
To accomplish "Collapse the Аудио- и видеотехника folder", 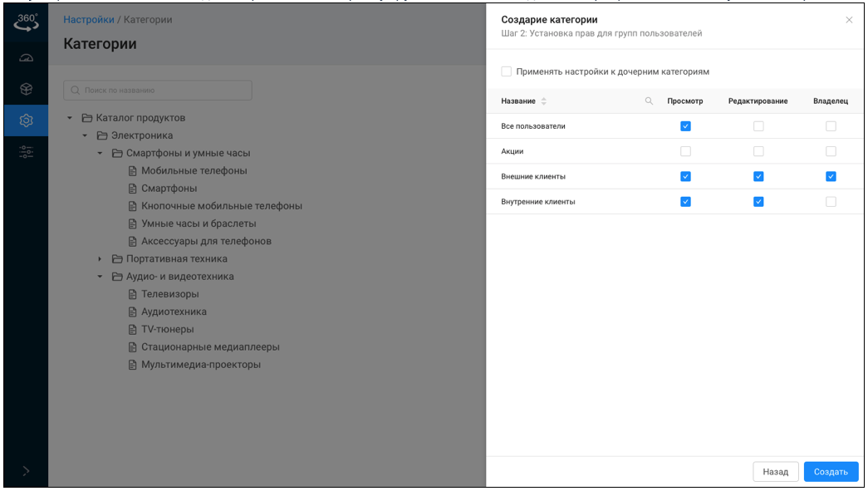I will point(100,277).
